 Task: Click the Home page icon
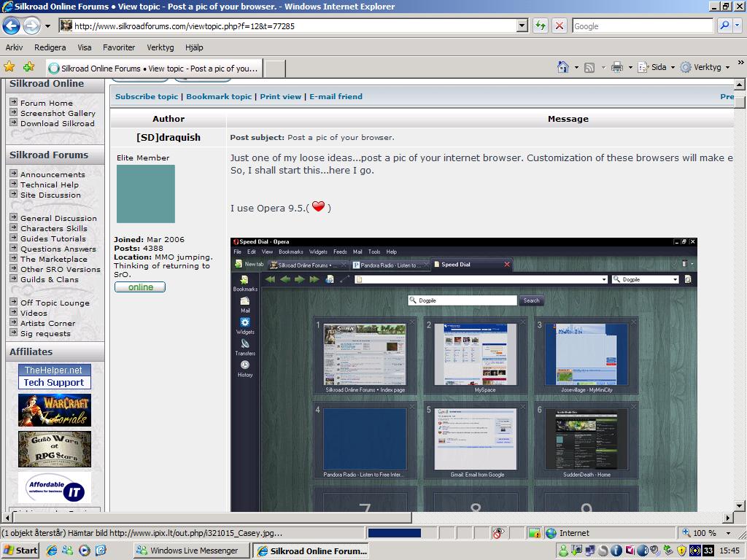coord(562,67)
